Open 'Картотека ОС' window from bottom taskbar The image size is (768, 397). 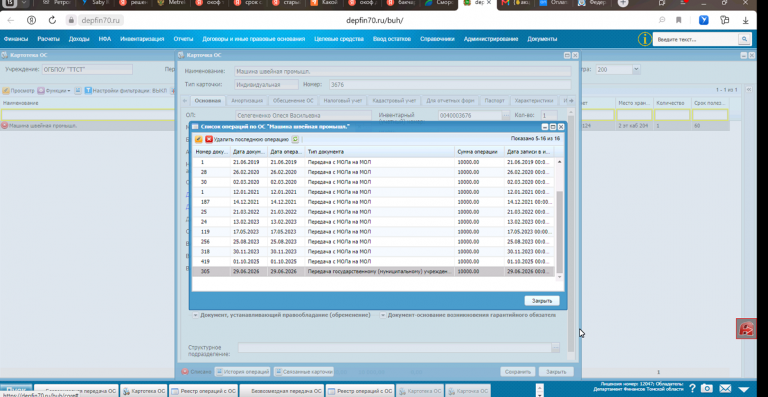pyautogui.click(x=144, y=391)
